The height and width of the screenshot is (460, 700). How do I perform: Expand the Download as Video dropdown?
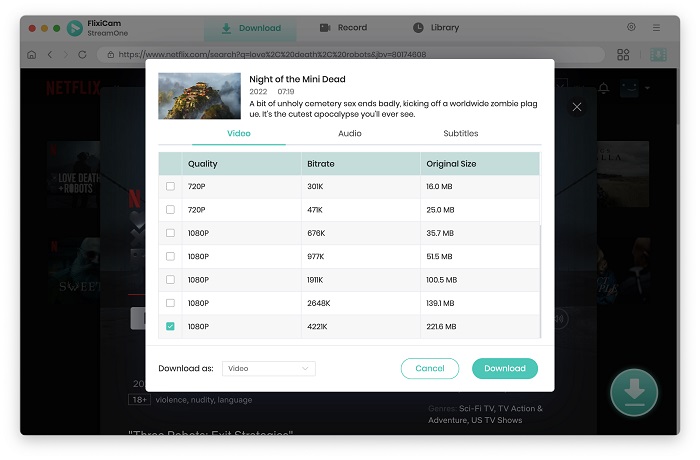pyautogui.click(x=269, y=368)
